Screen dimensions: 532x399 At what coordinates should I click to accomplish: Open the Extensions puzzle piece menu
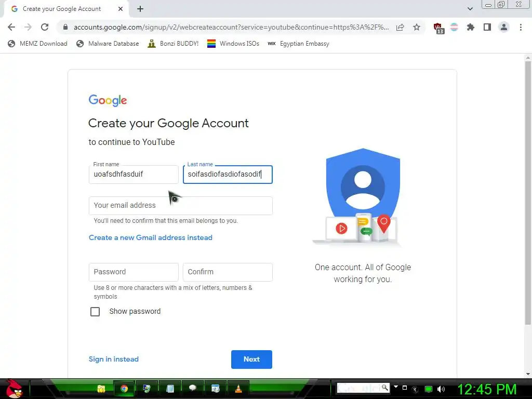click(470, 27)
